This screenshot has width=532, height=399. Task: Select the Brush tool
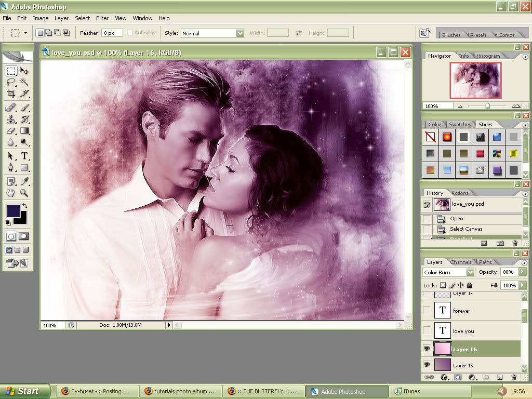pyautogui.click(x=24, y=108)
